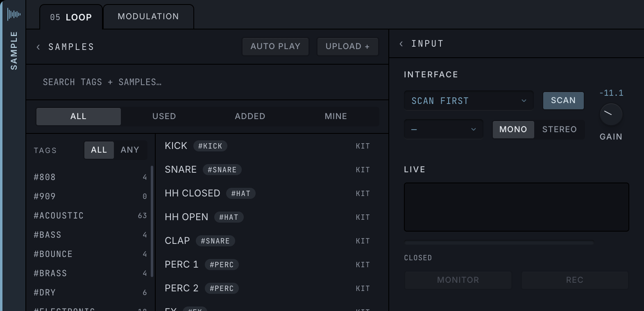
Task: Set tag matching to ANY
Action: [x=130, y=150]
